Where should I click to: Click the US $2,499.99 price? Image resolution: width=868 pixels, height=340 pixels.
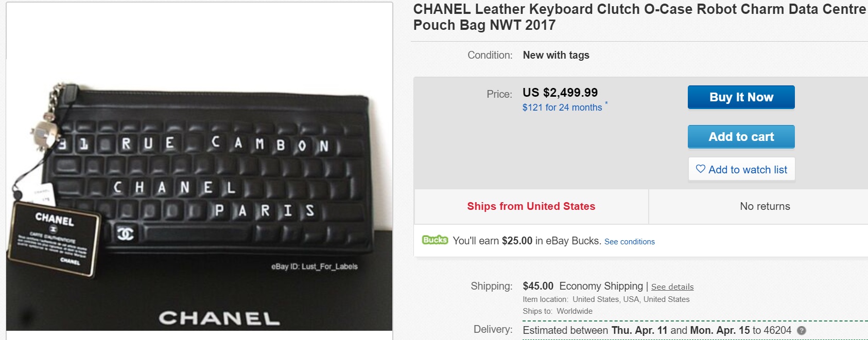[560, 93]
